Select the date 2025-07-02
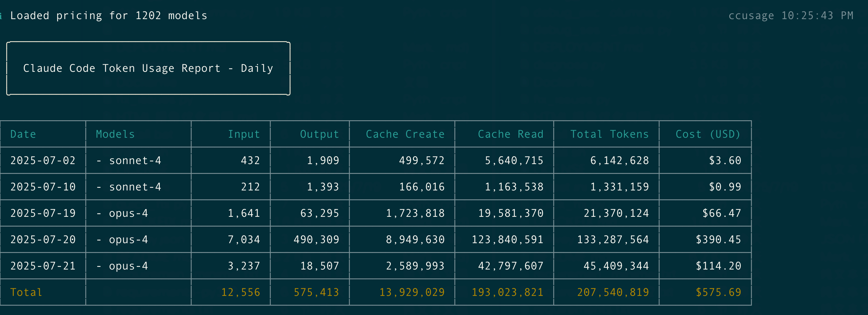Screen dimensions: 868x315 [x=43, y=160]
